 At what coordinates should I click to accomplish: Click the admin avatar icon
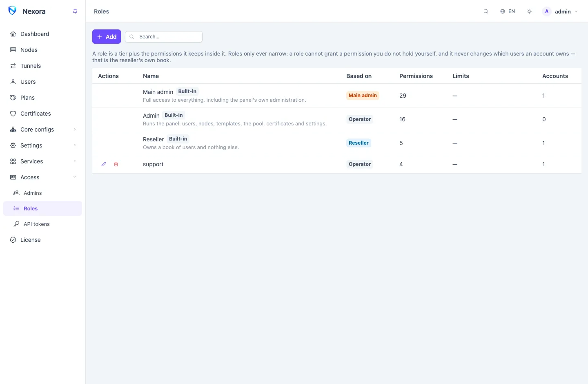click(x=547, y=11)
